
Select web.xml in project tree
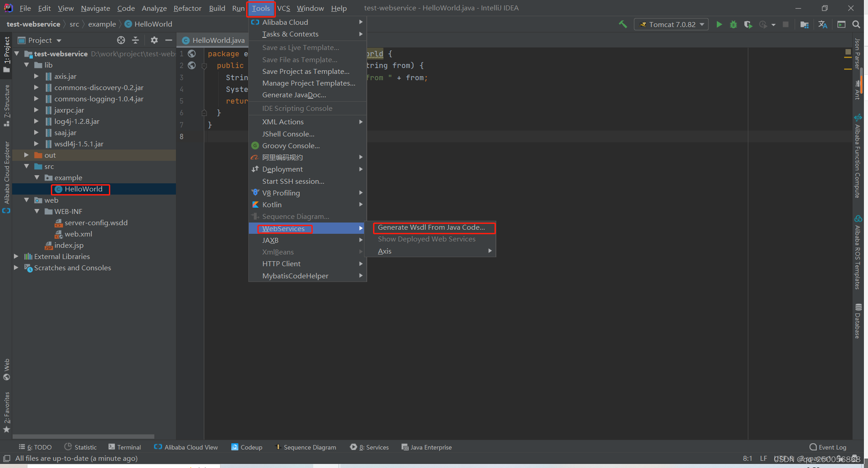pos(78,234)
